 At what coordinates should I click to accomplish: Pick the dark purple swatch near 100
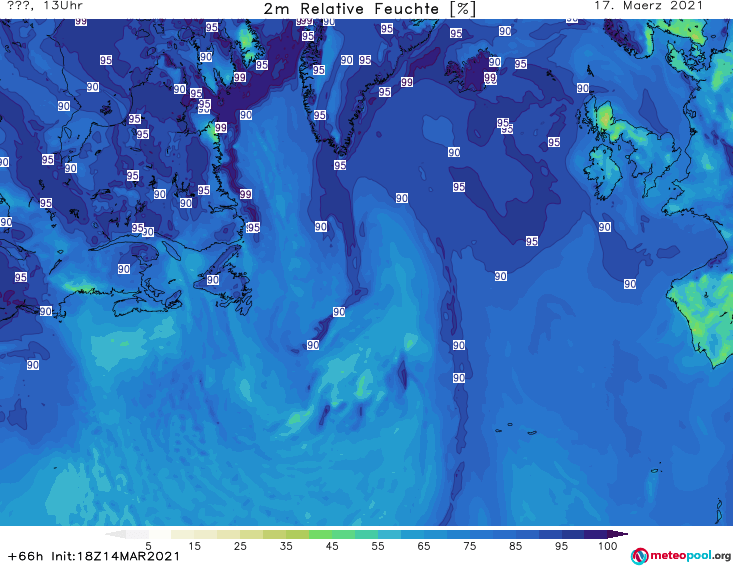click(x=596, y=534)
